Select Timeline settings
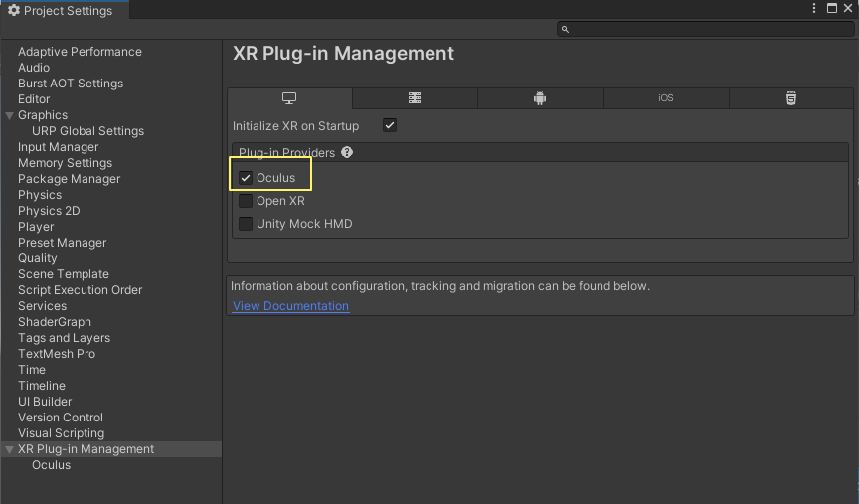Screen dimensions: 859x504 tap(42, 385)
